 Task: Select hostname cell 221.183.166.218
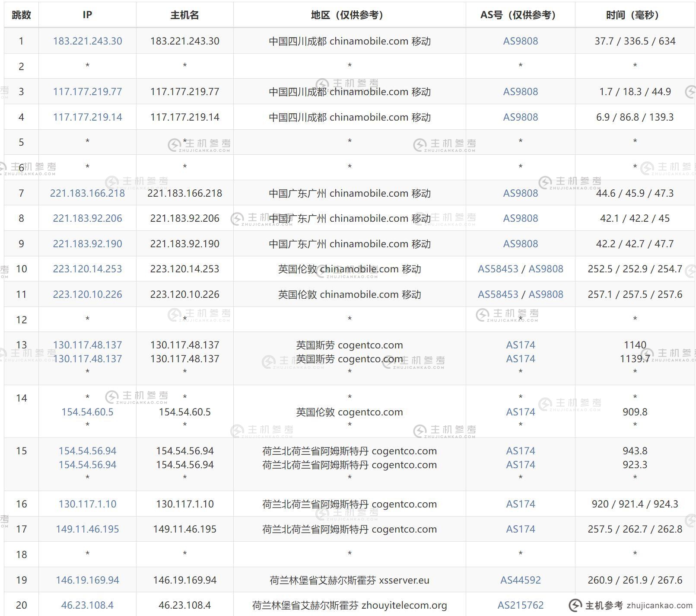coord(184,193)
